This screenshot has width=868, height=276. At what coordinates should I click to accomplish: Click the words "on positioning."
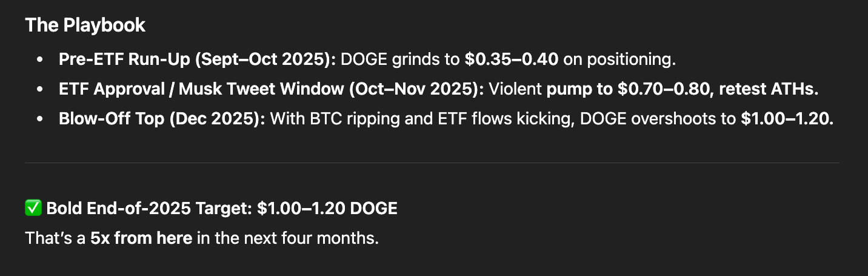pyautogui.click(x=618, y=59)
